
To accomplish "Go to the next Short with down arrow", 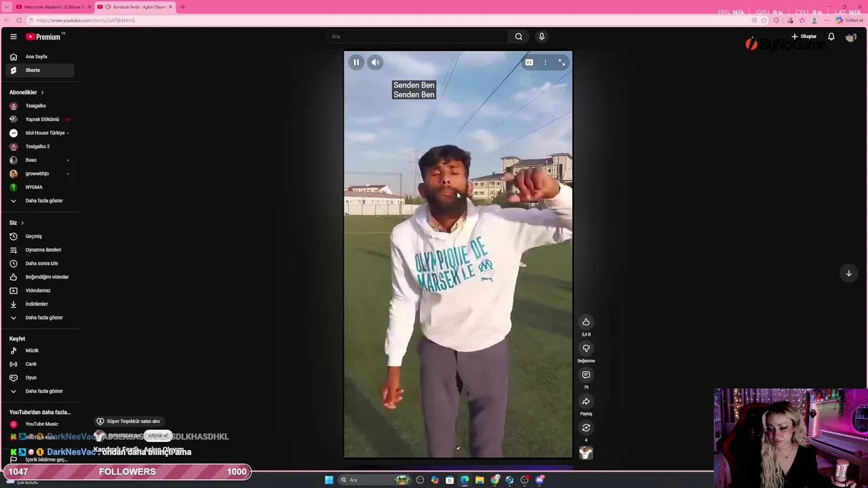I will [x=848, y=273].
